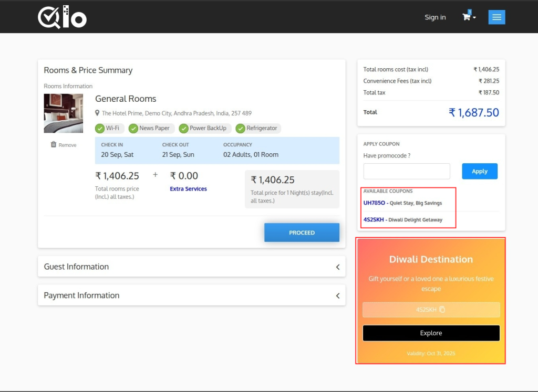Click the General Rooms thumbnail image
This screenshot has width=538, height=392.
pyautogui.click(x=64, y=113)
